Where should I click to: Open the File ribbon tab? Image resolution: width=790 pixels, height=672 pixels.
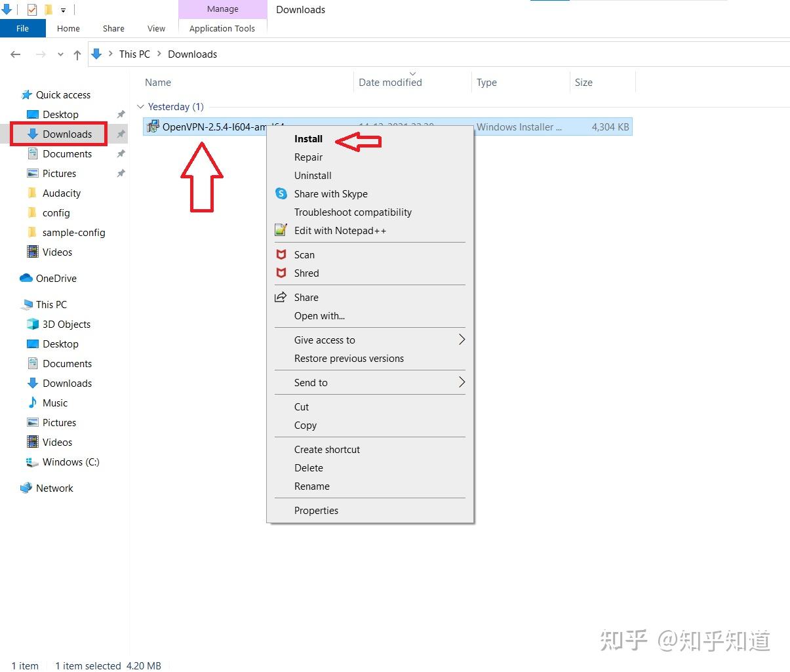point(22,28)
